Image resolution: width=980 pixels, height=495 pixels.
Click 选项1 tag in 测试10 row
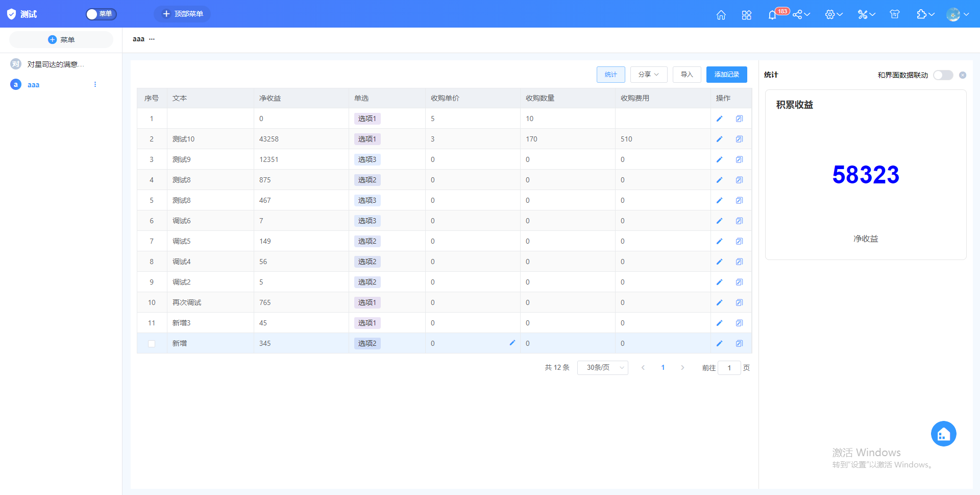tap(367, 139)
